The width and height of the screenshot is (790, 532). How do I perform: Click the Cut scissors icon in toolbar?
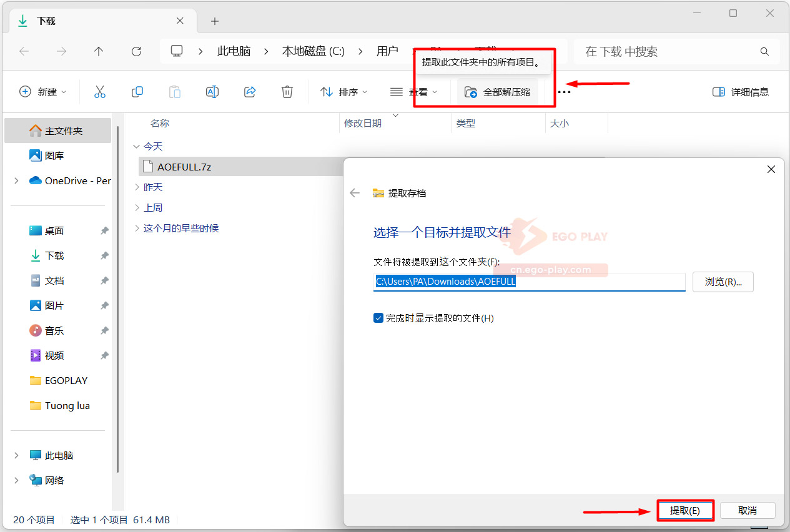[99, 92]
